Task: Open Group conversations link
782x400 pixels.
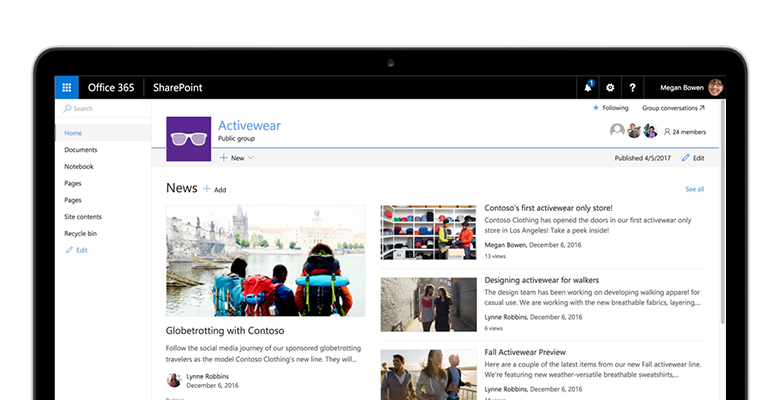Action: [673, 108]
